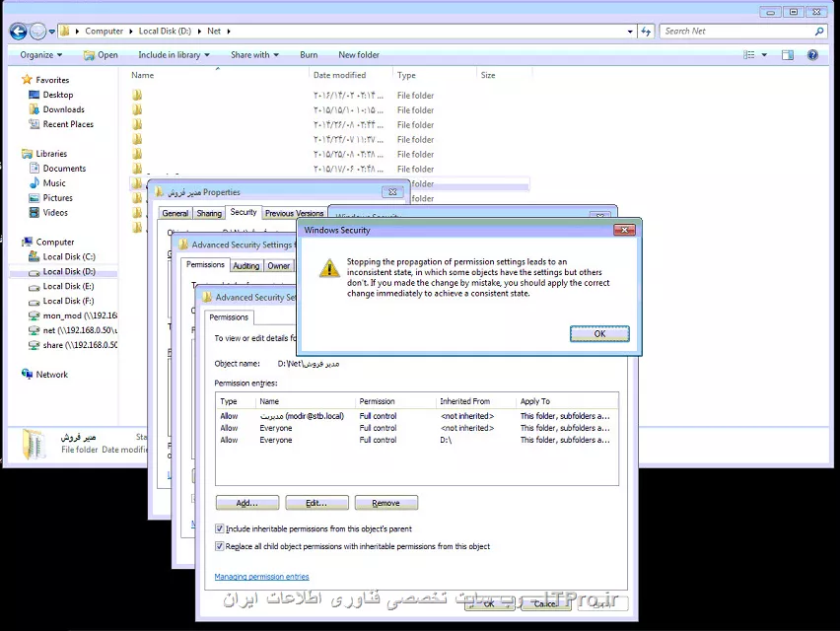This screenshot has width=840, height=631.
Task: Select the modir@stb.local permission entry
Action: coord(417,416)
